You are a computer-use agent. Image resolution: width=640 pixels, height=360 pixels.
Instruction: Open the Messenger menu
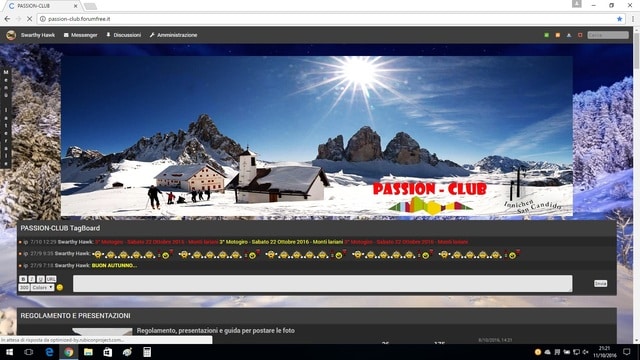80,35
